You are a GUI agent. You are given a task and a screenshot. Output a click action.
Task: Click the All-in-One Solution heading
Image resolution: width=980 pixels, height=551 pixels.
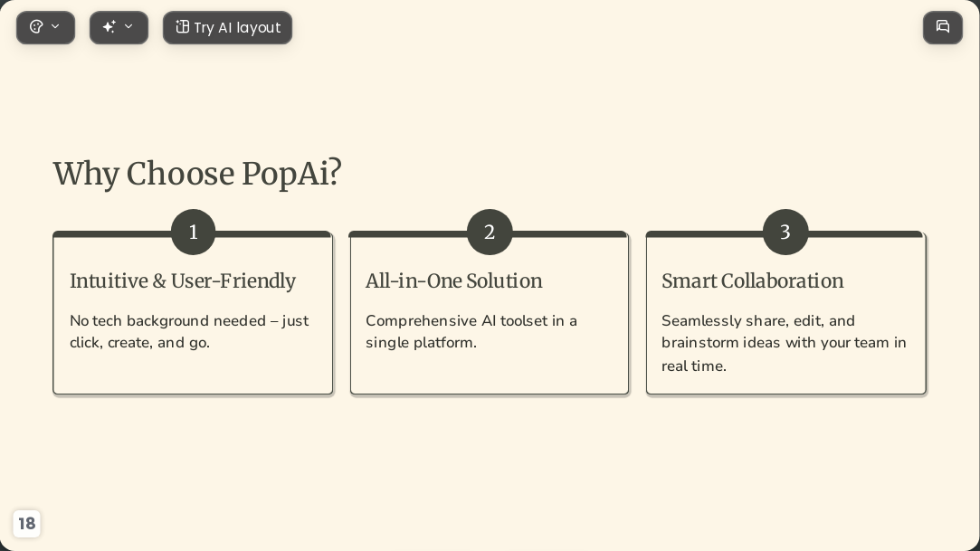pos(453,281)
